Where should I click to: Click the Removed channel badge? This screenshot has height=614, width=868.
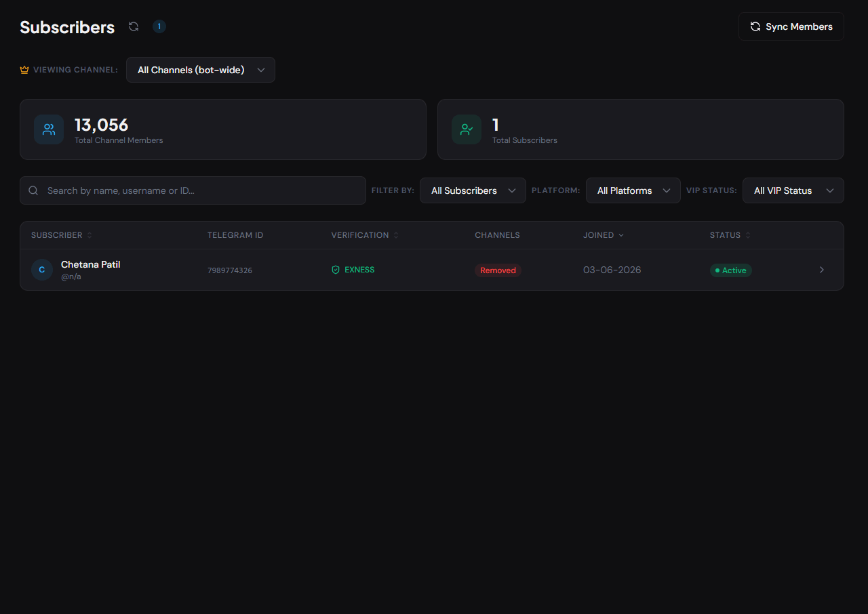point(498,270)
